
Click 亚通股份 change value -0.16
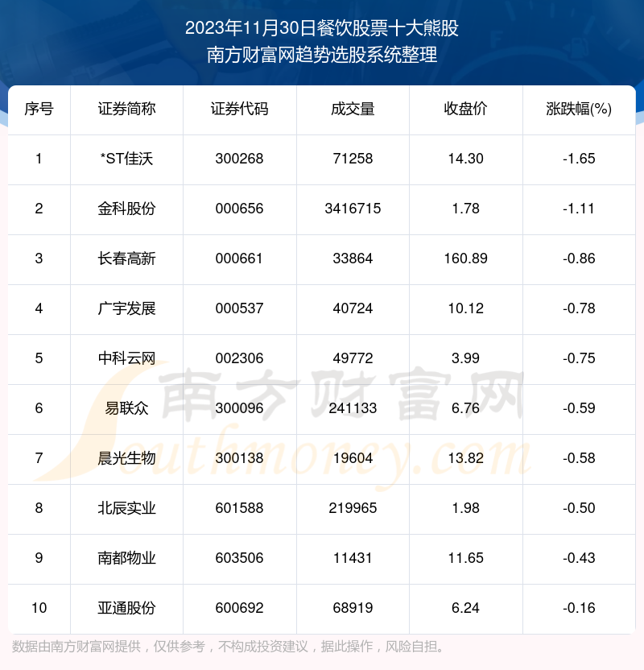[x=579, y=608]
